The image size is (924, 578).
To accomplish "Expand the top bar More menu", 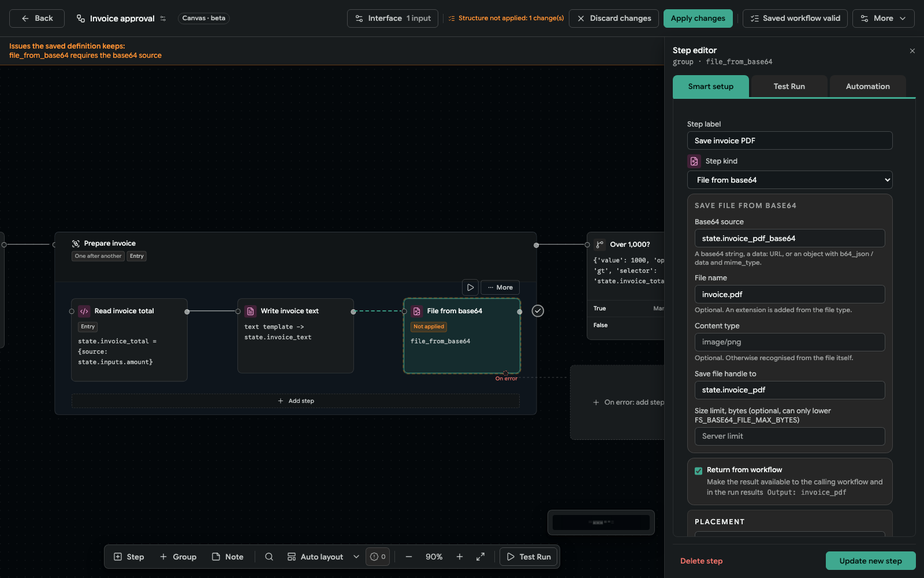I will pyautogui.click(x=884, y=18).
